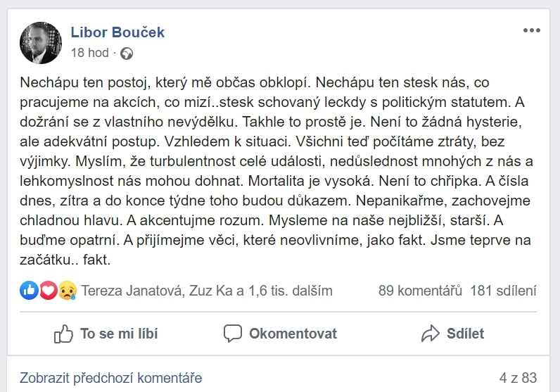Screen dimensions: 560x392
Task: Expand "Zobrazit předchozí komentáře" to show earlier comments
Action: click(x=110, y=377)
